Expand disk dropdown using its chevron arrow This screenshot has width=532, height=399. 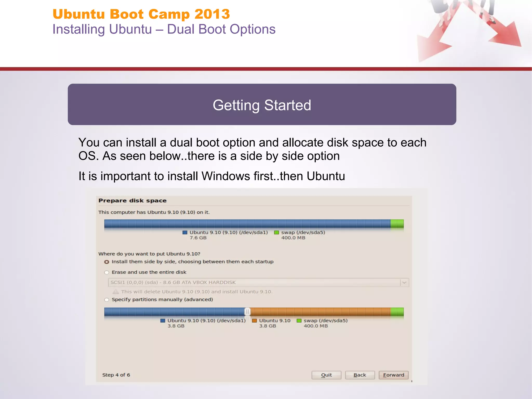(x=404, y=283)
